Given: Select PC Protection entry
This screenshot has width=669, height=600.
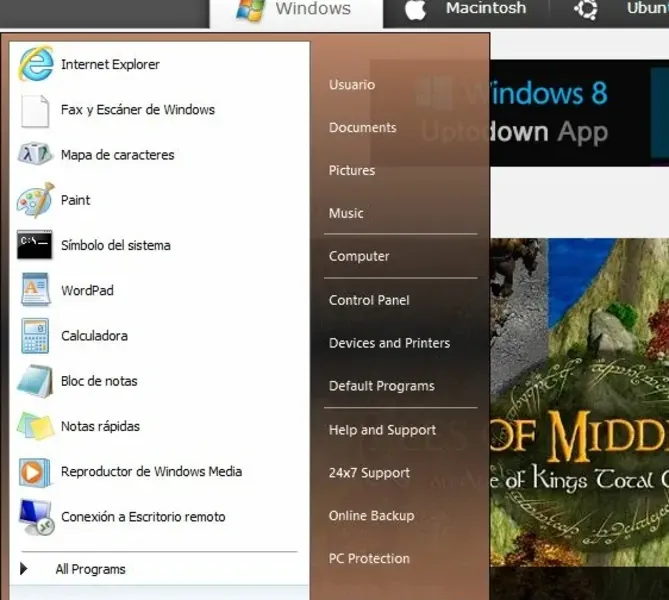Looking at the screenshot, I should click(x=369, y=558).
